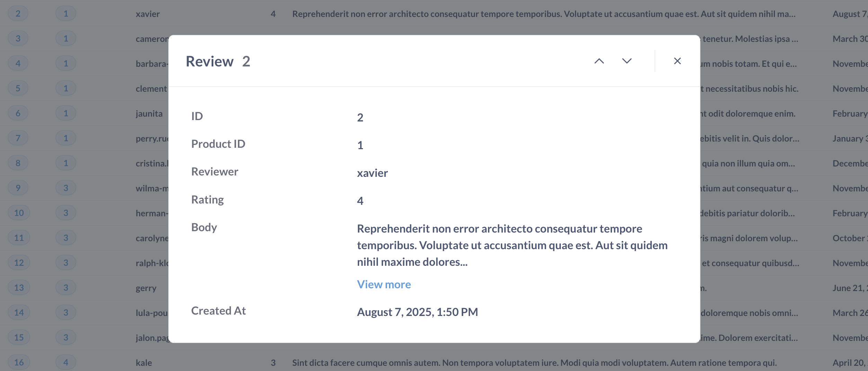
Task: Click View more link in Body
Action: point(384,284)
